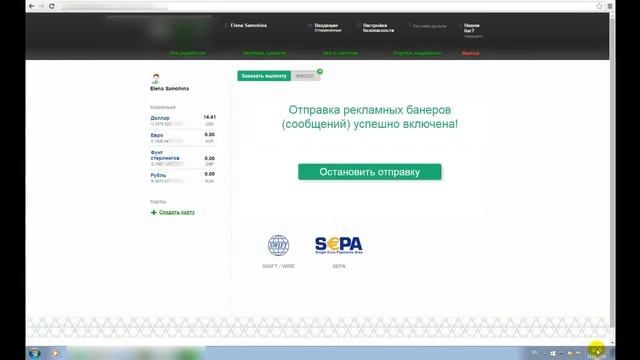Click the red Выход logout link
Screen dimensions: 640x360
point(471,53)
